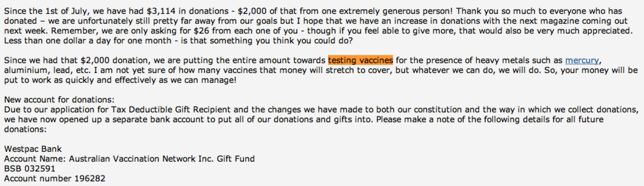This screenshot has width=644, height=186.
Task: Click the "New account for donations:" heading
Action: [x=59, y=99]
